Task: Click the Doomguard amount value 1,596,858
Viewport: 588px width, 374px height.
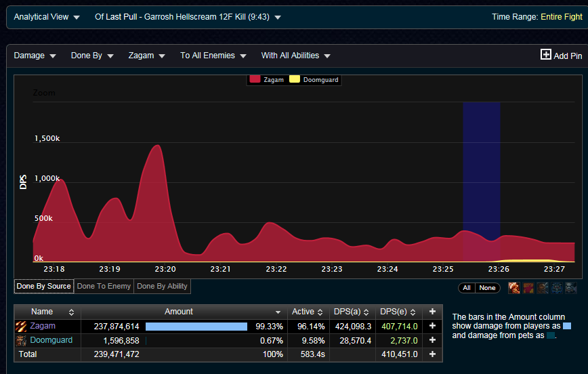Action: 121,341
